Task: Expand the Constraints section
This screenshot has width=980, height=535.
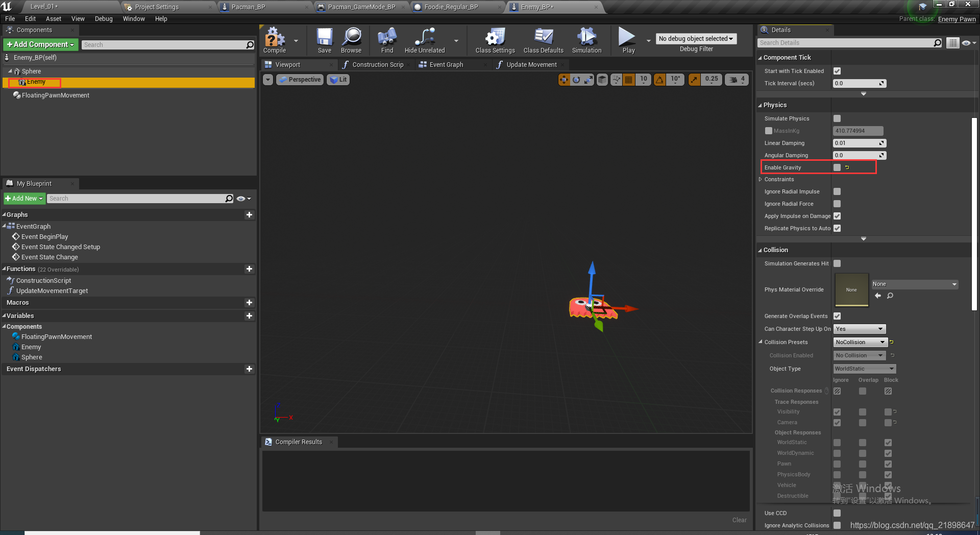Action: pos(761,180)
